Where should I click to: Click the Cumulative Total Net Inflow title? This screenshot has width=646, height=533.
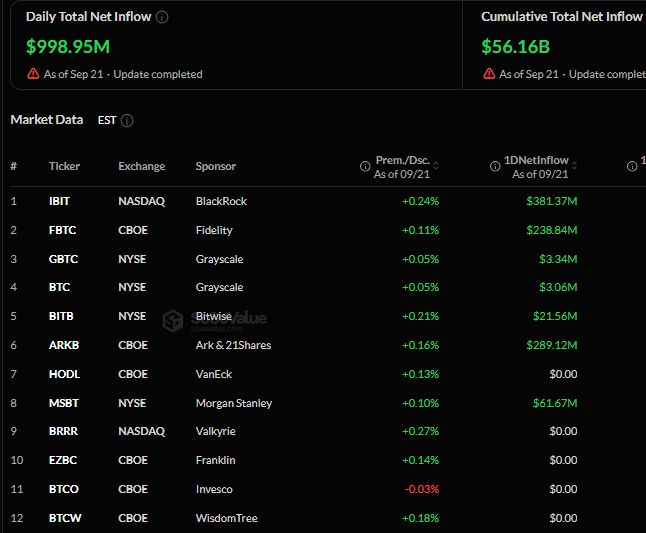[x=562, y=16]
